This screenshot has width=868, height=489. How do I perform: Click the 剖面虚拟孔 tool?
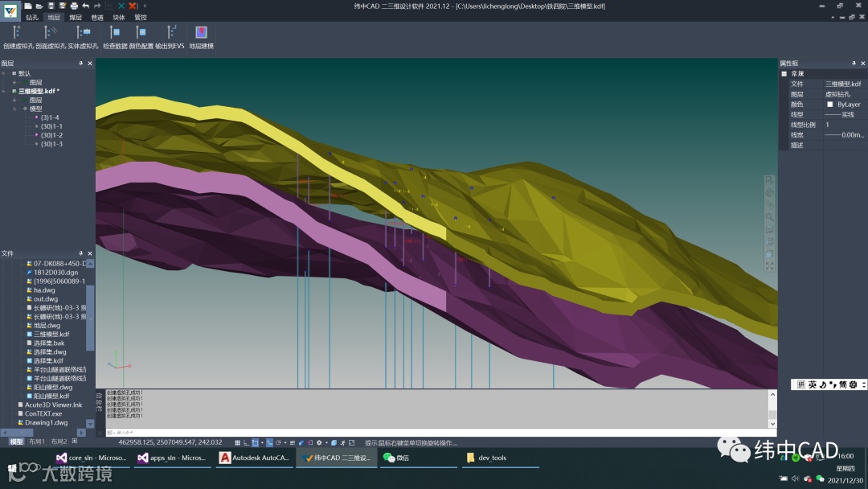coord(51,37)
